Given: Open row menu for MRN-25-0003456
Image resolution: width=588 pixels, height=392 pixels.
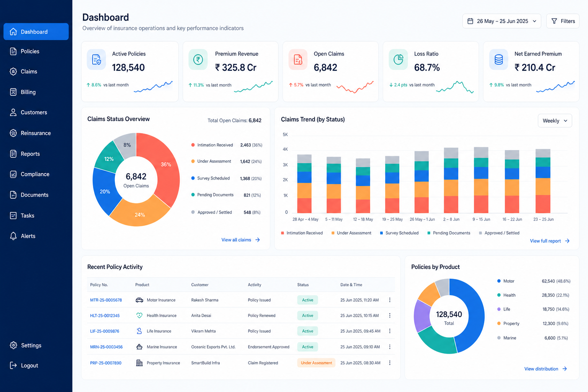Looking at the screenshot, I should 390,347.
